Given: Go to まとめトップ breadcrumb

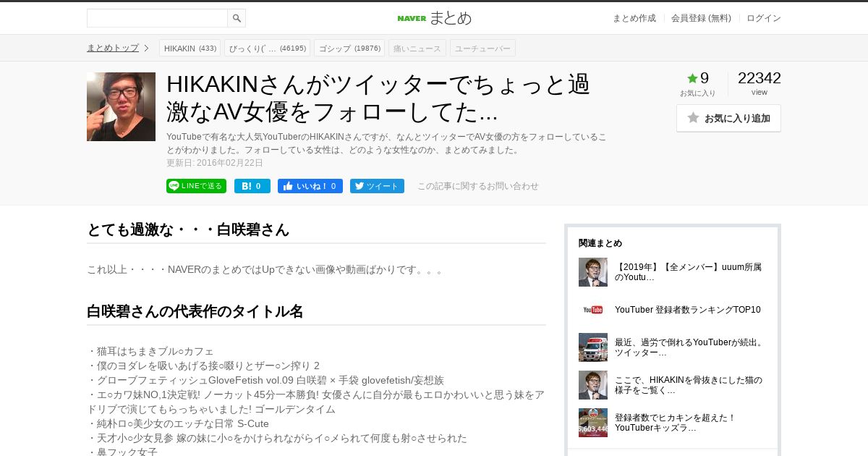Looking at the screenshot, I should (x=113, y=48).
